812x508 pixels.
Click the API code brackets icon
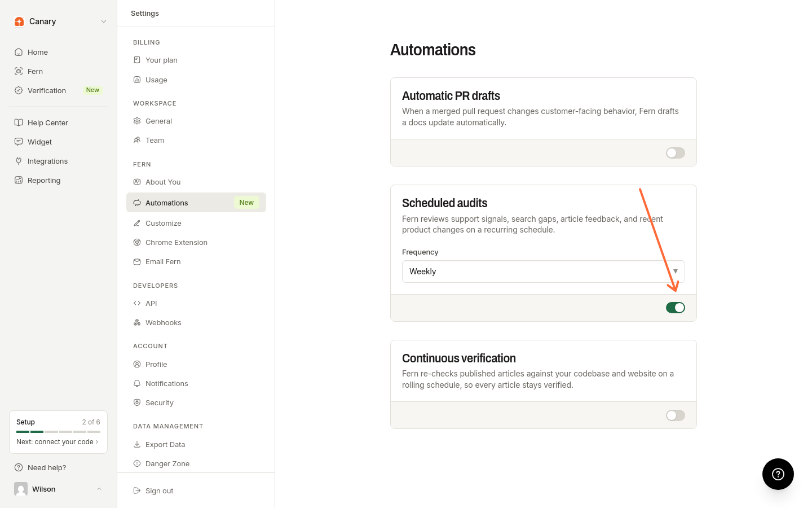[137, 303]
